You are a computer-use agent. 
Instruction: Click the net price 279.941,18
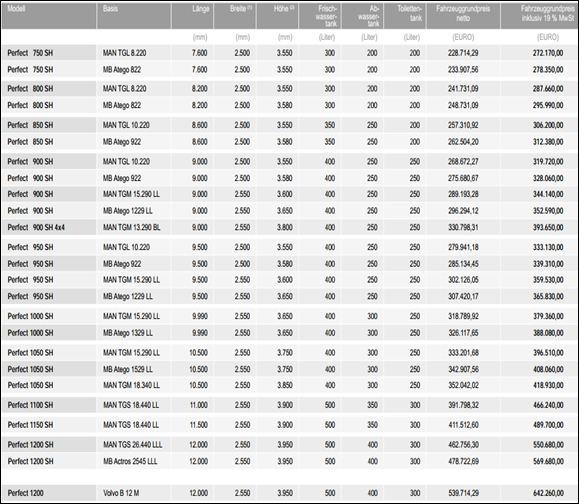pos(463,247)
